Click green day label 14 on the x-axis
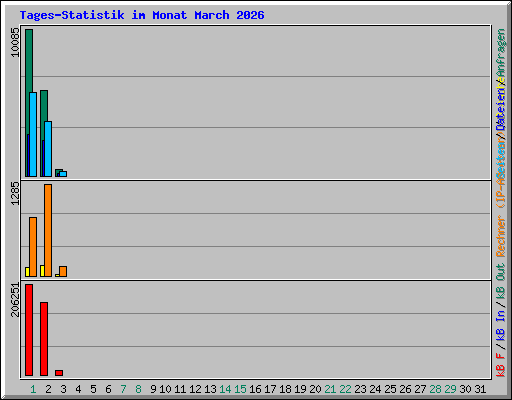 click(x=225, y=389)
